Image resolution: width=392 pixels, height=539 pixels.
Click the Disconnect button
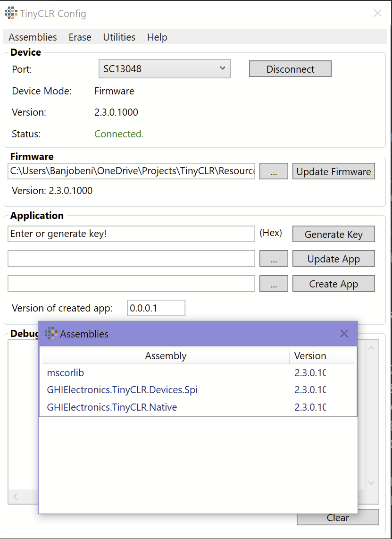pos(290,69)
